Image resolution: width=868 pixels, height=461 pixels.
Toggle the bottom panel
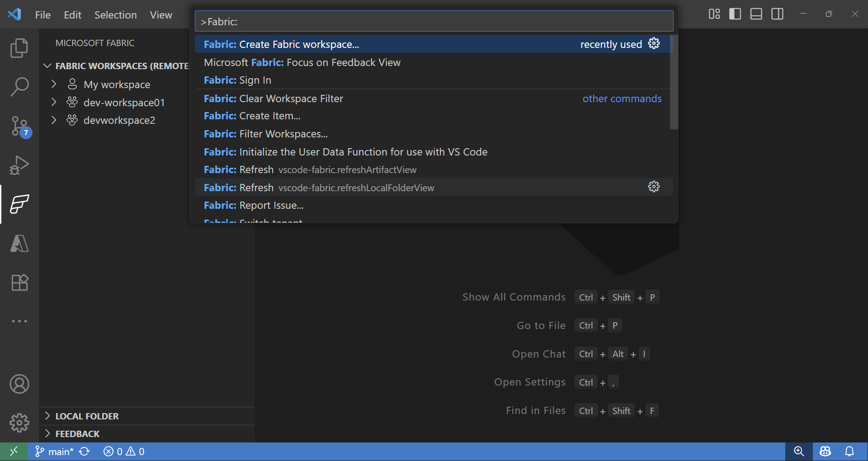point(756,14)
